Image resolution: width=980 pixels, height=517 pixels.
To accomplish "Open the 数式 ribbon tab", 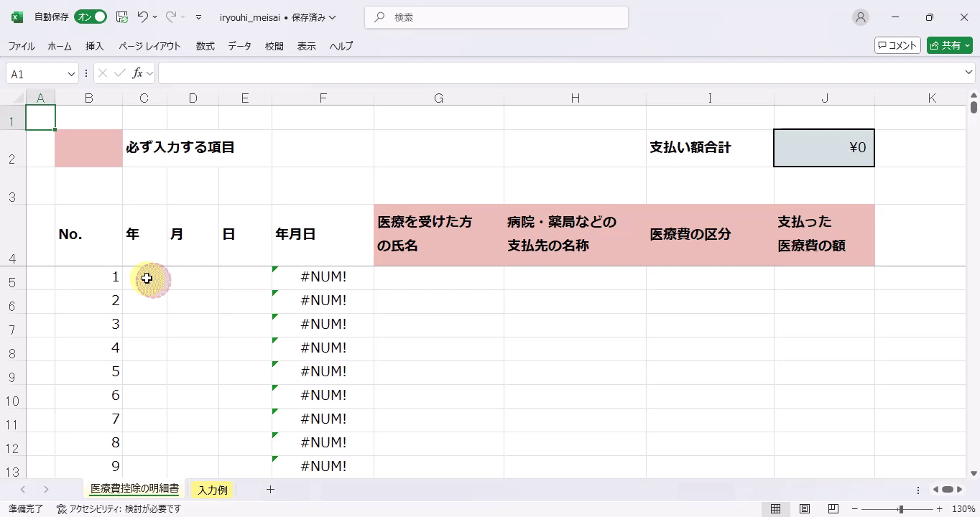I will click(205, 46).
